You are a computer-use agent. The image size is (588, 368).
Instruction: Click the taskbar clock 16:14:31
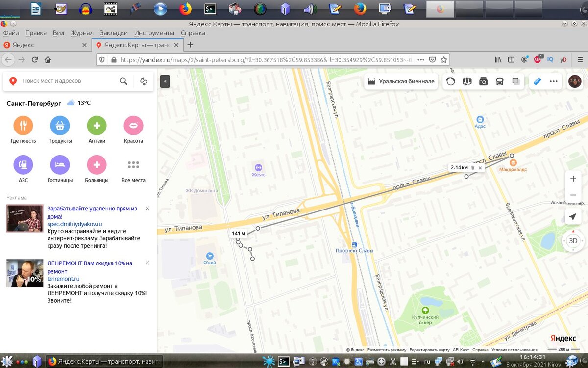(533, 357)
